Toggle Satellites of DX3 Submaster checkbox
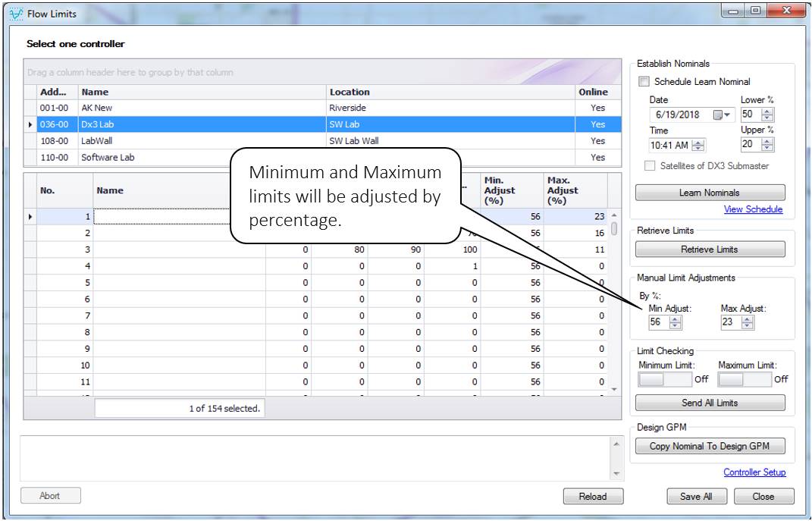This screenshot has height=521, width=812. tap(650, 166)
